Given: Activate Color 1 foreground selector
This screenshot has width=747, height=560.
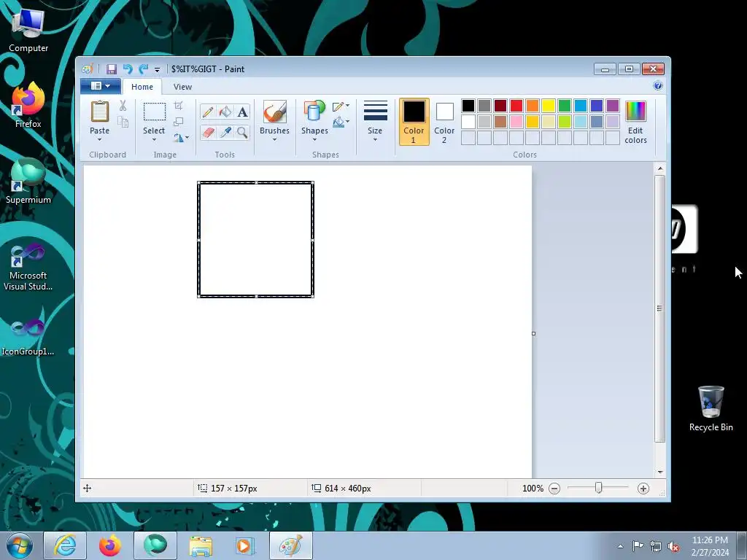Looking at the screenshot, I should pyautogui.click(x=414, y=122).
